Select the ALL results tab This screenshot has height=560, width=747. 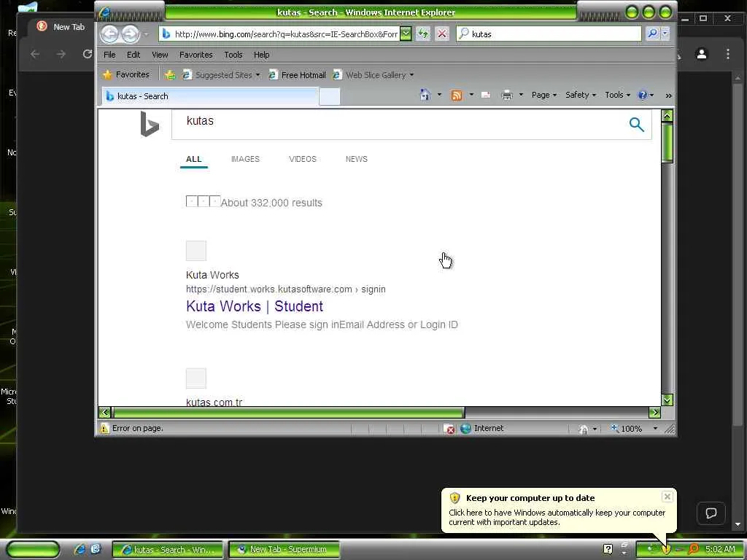coord(194,159)
